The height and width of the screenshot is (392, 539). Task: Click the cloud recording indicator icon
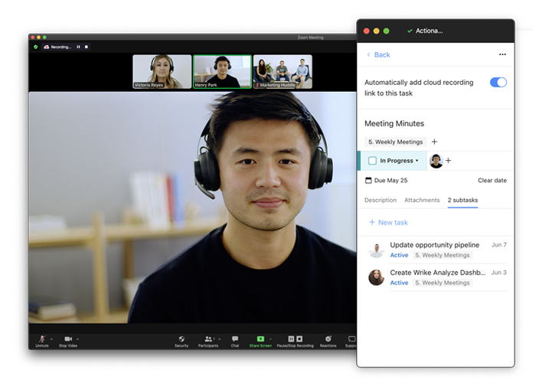47,47
